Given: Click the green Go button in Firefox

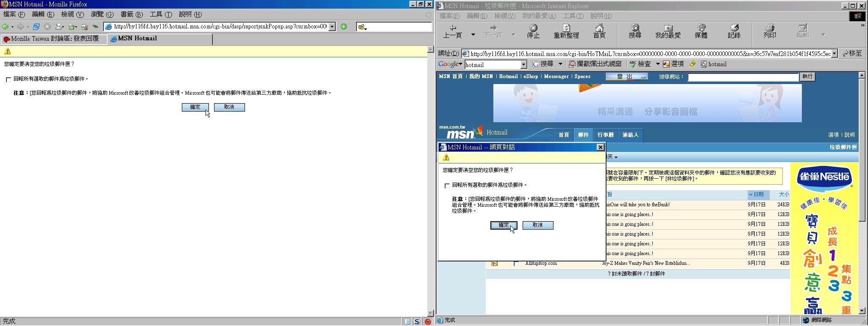Looking at the screenshot, I should coord(344,27).
